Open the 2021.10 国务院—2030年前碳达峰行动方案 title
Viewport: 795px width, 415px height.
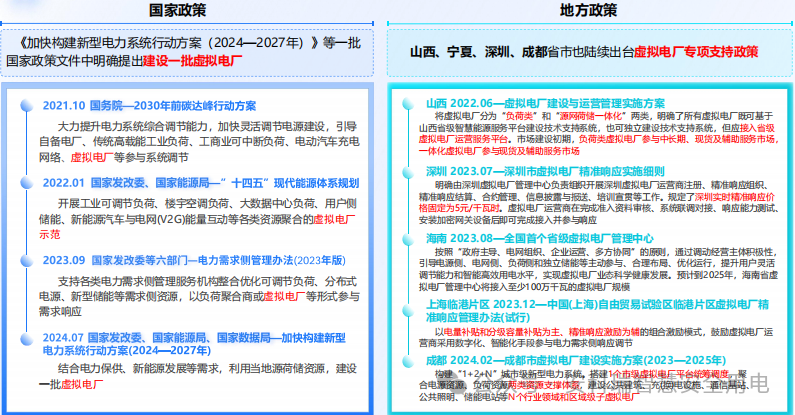pyautogui.click(x=149, y=105)
